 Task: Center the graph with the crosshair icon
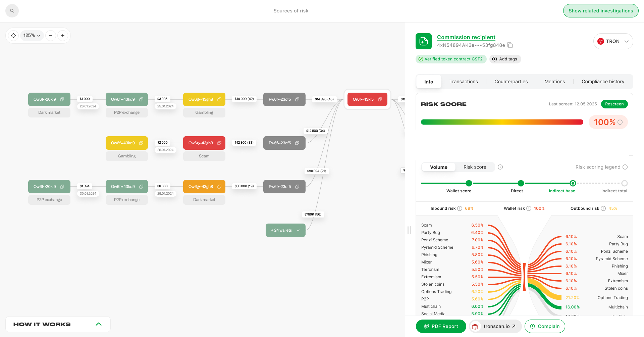[13, 36]
